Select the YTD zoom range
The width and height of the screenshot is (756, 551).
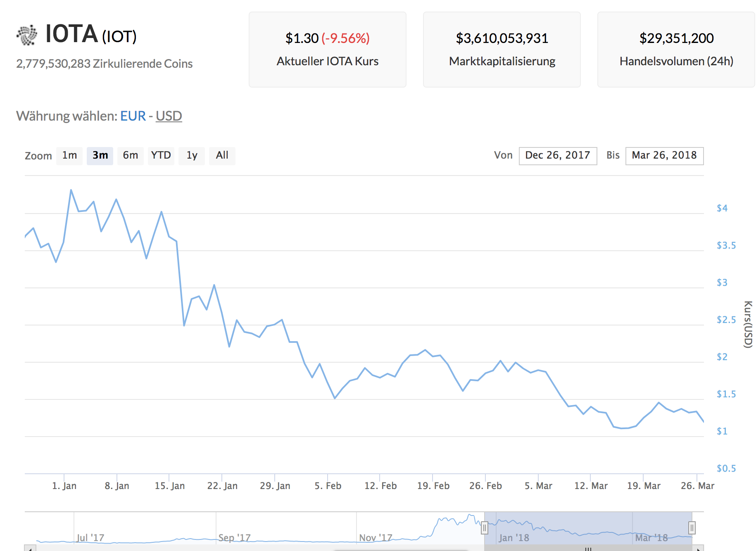(x=161, y=156)
